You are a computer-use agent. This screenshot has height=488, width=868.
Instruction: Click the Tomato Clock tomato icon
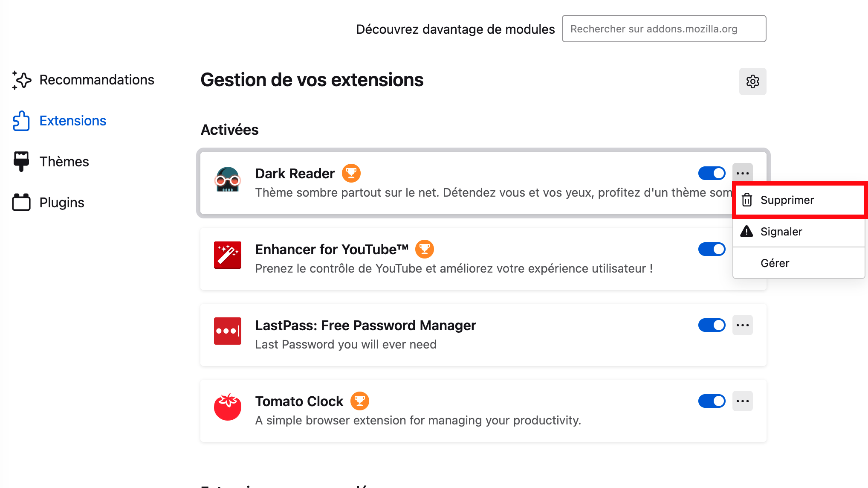coord(228,407)
